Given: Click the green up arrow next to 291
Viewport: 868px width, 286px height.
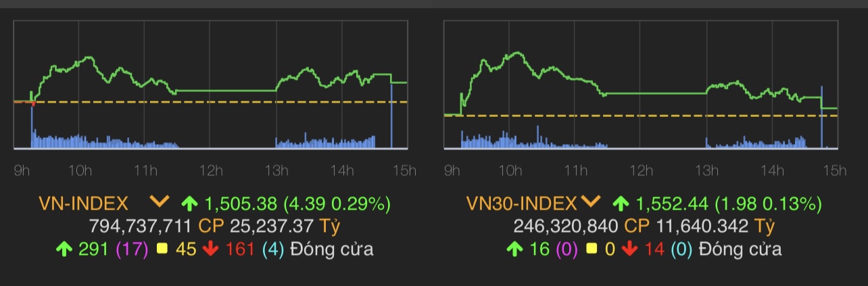Looking at the screenshot, I should click(64, 249).
